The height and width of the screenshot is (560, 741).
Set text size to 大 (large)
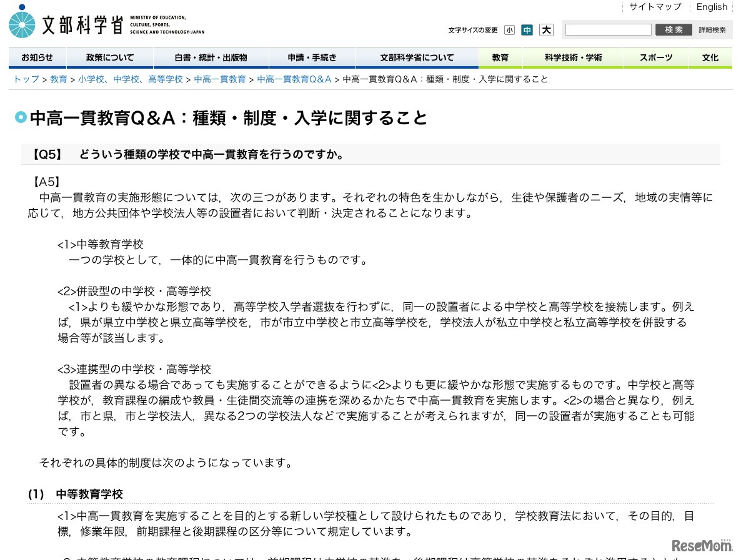[x=545, y=29]
